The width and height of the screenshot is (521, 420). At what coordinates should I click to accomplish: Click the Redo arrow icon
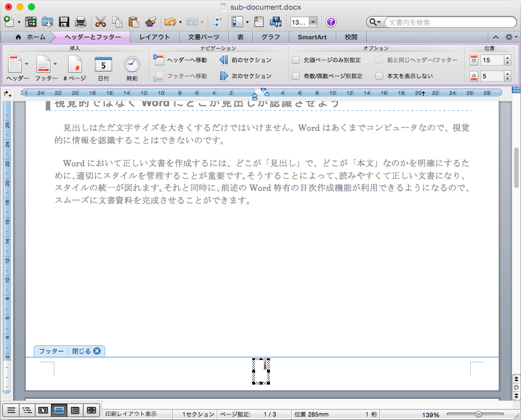coord(192,22)
